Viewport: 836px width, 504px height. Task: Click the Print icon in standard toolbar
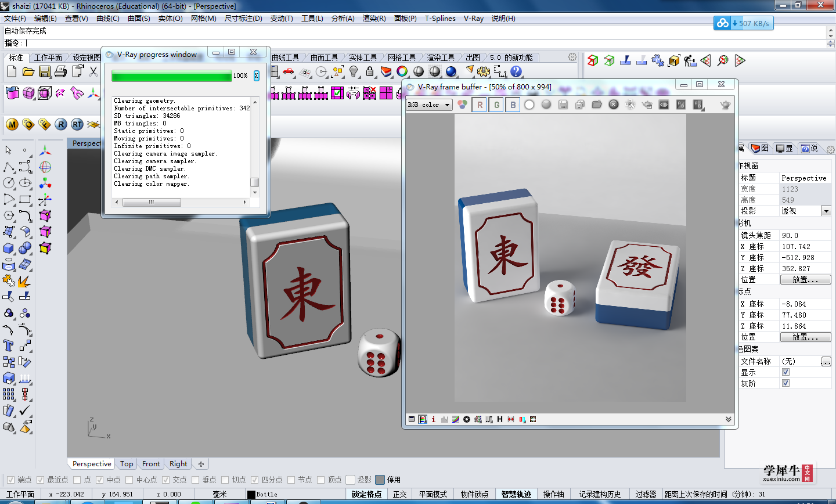tap(60, 71)
